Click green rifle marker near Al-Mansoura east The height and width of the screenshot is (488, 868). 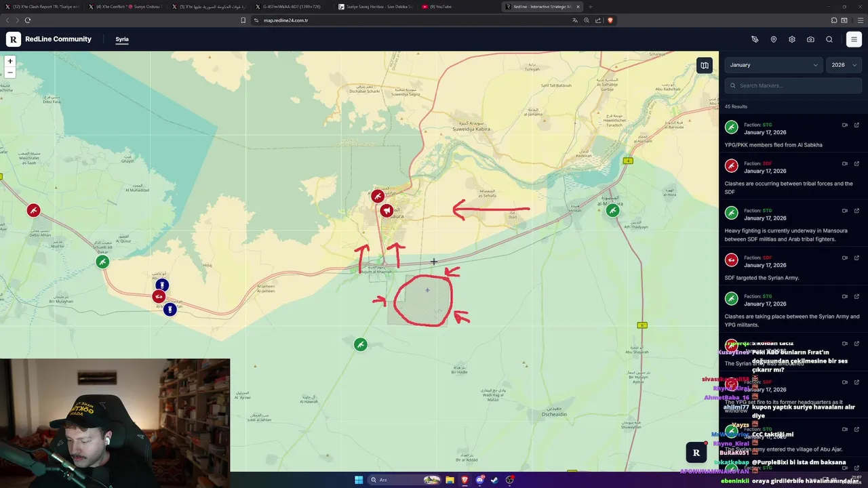click(x=612, y=210)
